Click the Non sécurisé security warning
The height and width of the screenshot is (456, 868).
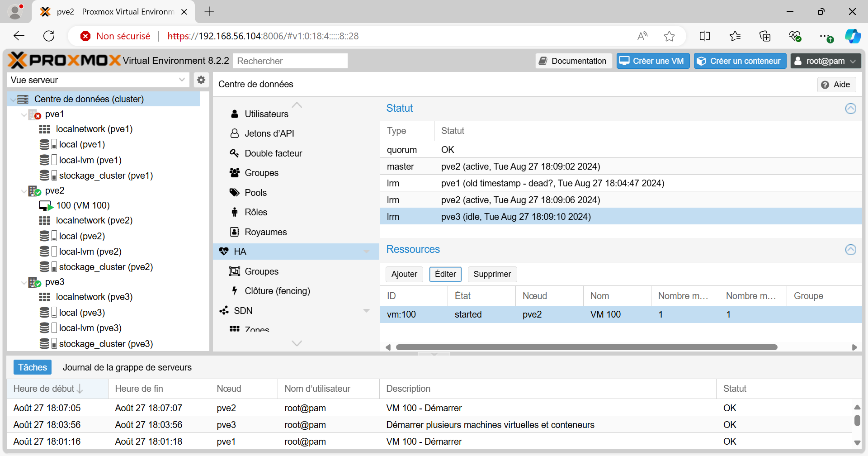(x=115, y=36)
